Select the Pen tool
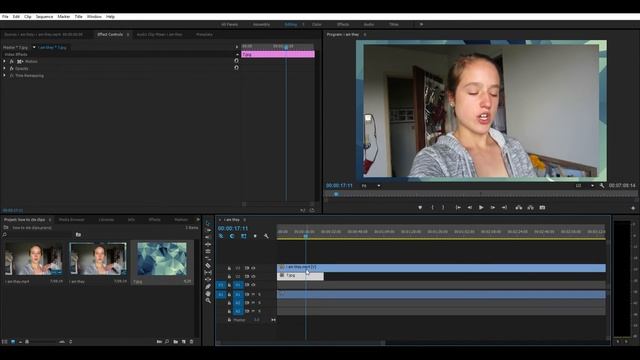 click(x=208, y=287)
